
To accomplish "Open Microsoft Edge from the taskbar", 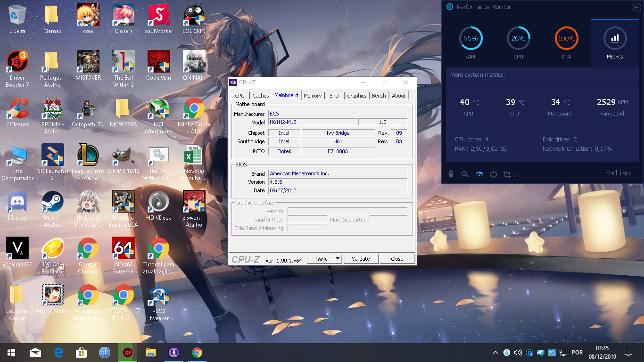I will 58,353.
